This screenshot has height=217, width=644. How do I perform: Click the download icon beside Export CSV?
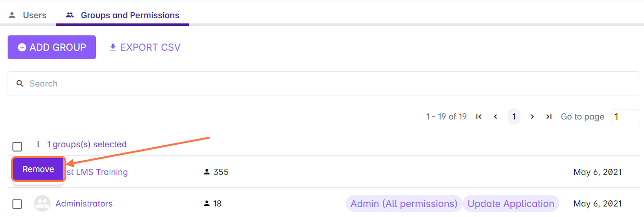point(113,47)
